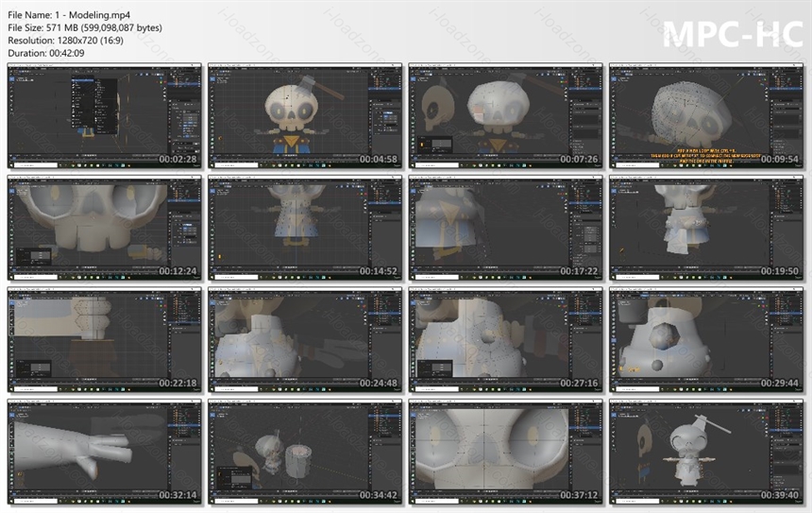This screenshot has width=812, height=513.
Task: Open the frame stamped 00:27:16
Action: coord(505,340)
